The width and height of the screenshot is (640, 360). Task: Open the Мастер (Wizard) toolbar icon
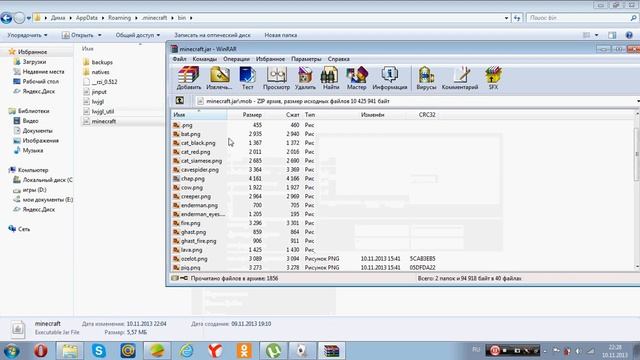[x=356, y=78]
